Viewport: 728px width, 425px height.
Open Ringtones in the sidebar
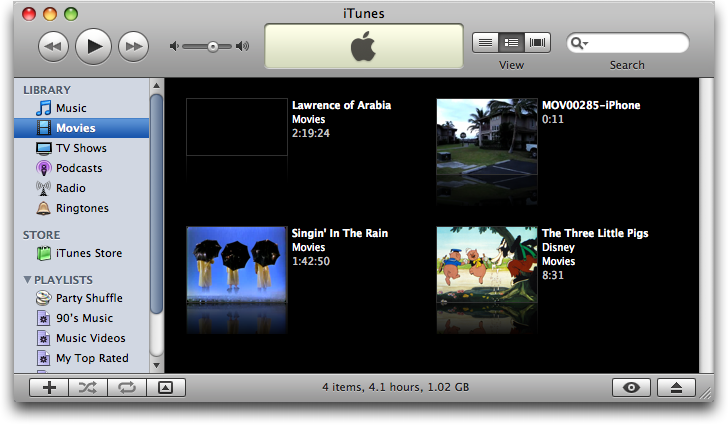(82, 208)
